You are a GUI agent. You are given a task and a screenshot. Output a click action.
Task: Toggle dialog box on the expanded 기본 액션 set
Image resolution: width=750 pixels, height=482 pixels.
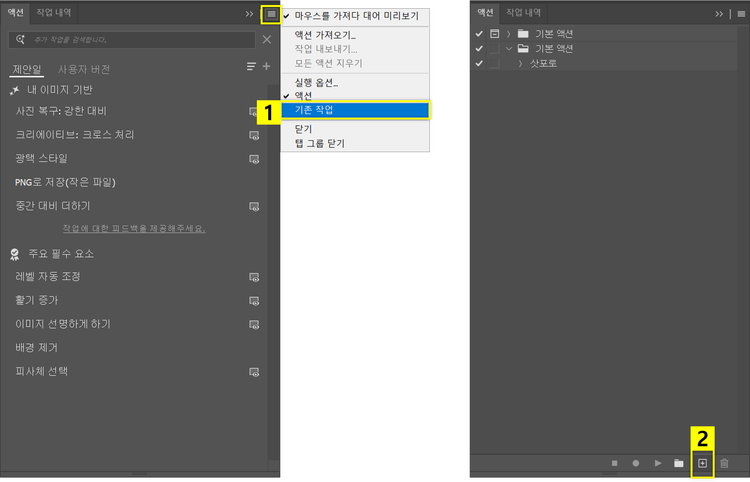[x=495, y=48]
